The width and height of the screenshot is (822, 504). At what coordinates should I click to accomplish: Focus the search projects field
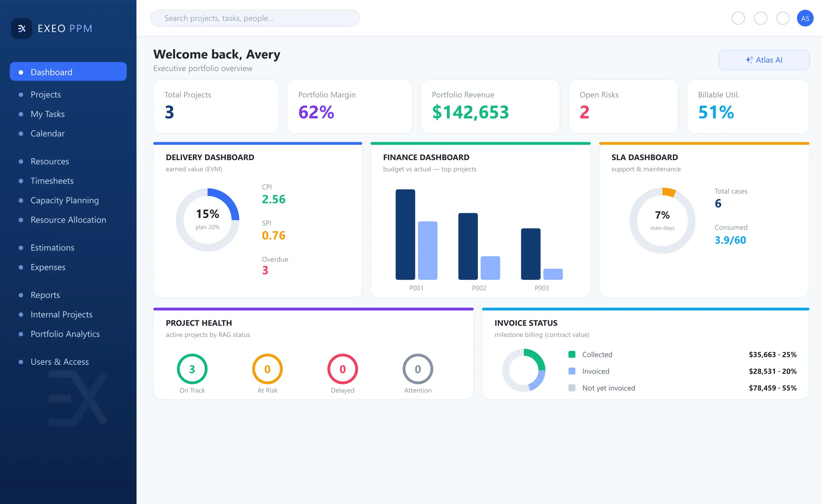pos(255,18)
